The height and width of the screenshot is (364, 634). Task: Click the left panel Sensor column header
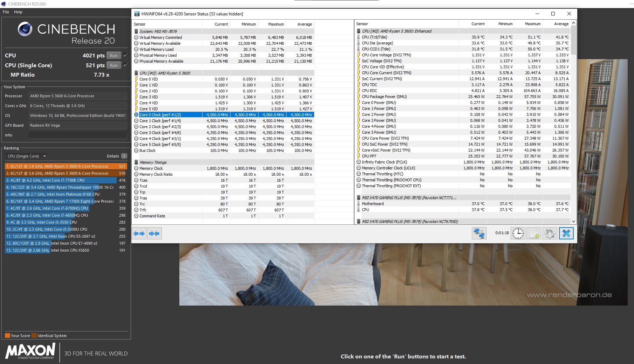(x=167, y=24)
